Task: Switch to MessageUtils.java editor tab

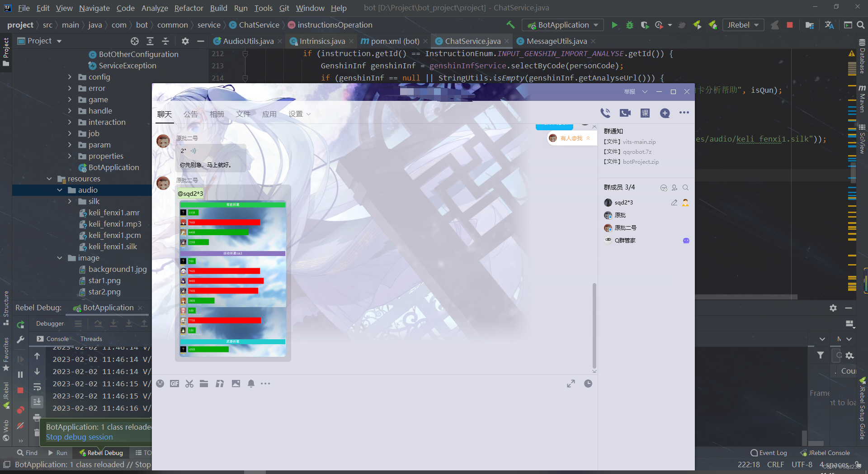Action: (x=557, y=41)
